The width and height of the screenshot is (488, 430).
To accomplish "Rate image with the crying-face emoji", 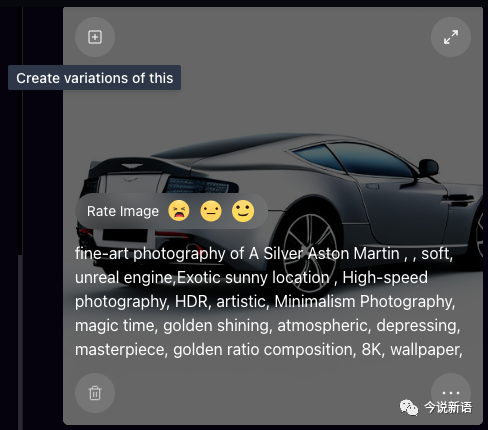I will [x=179, y=211].
